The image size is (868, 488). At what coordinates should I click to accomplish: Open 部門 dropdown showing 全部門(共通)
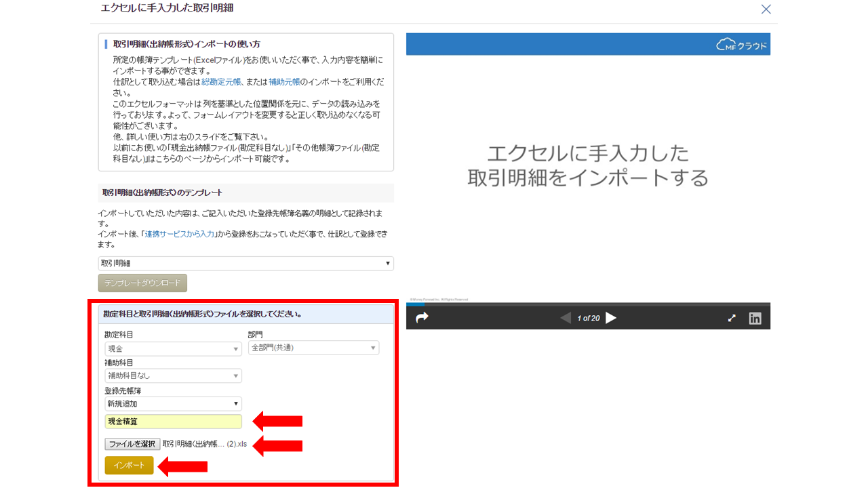(313, 348)
